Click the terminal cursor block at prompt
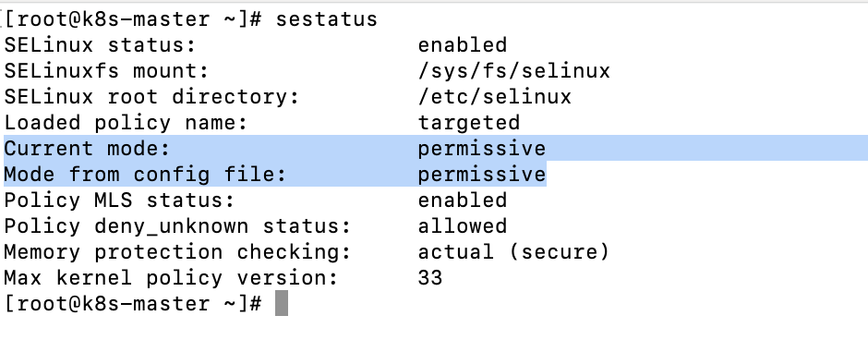This screenshot has width=868, height=340. coord(282,304)
